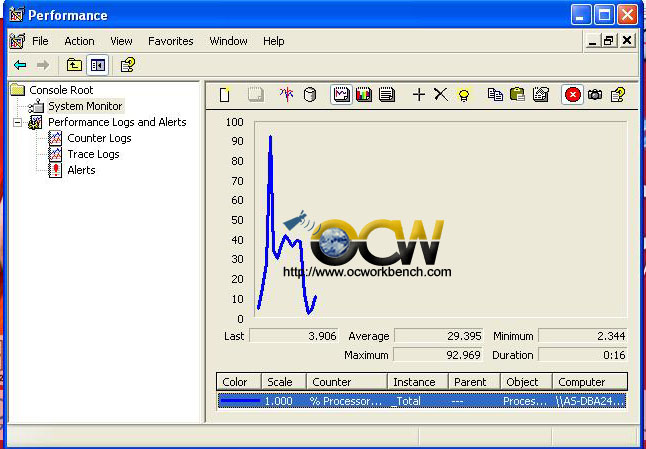Switch to View Report mode
The width and height of the screenshot is (646, 449).
[387, 95]
